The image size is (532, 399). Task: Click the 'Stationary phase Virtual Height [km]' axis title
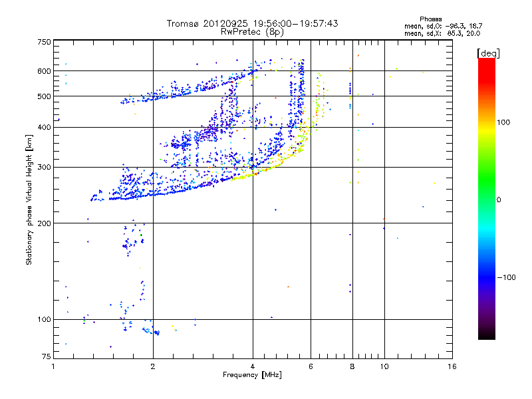29,199
